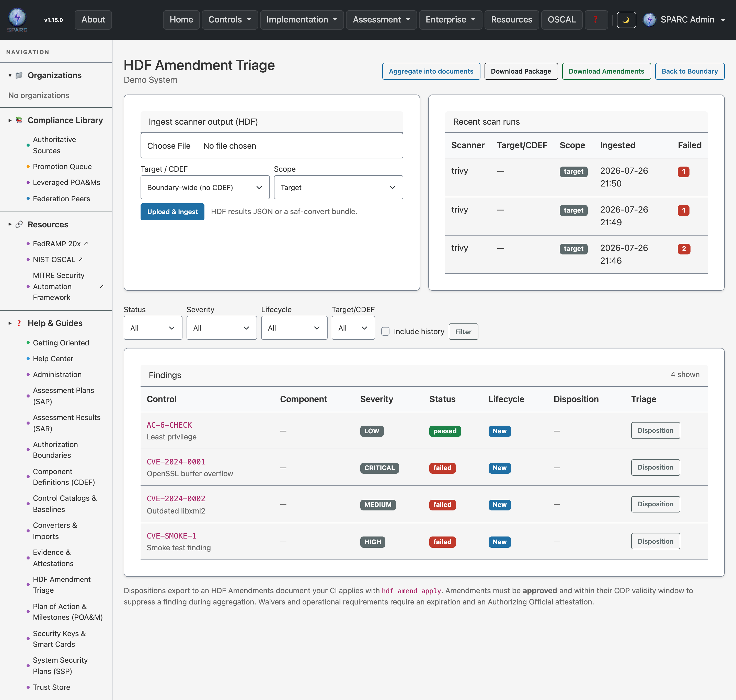Open Federation Peers sidebar link
The image size is (736, 700).
(62, 199)
